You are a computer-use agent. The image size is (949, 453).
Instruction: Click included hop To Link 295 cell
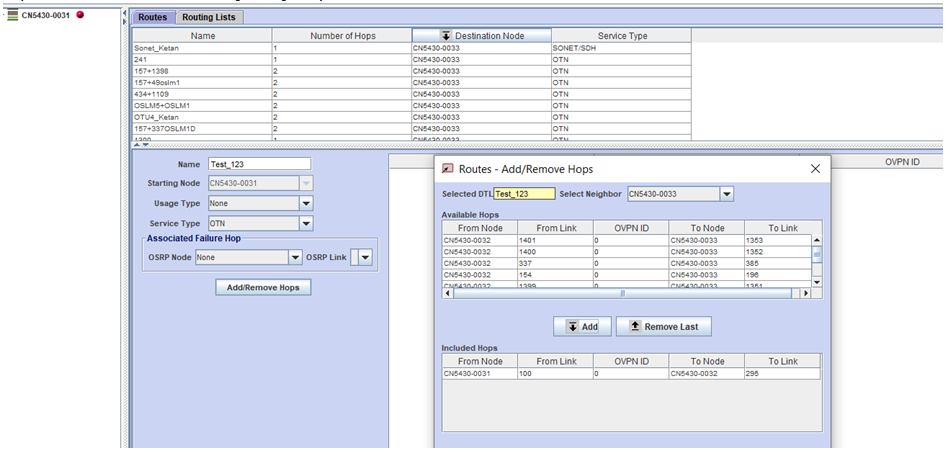pos(782,374)
